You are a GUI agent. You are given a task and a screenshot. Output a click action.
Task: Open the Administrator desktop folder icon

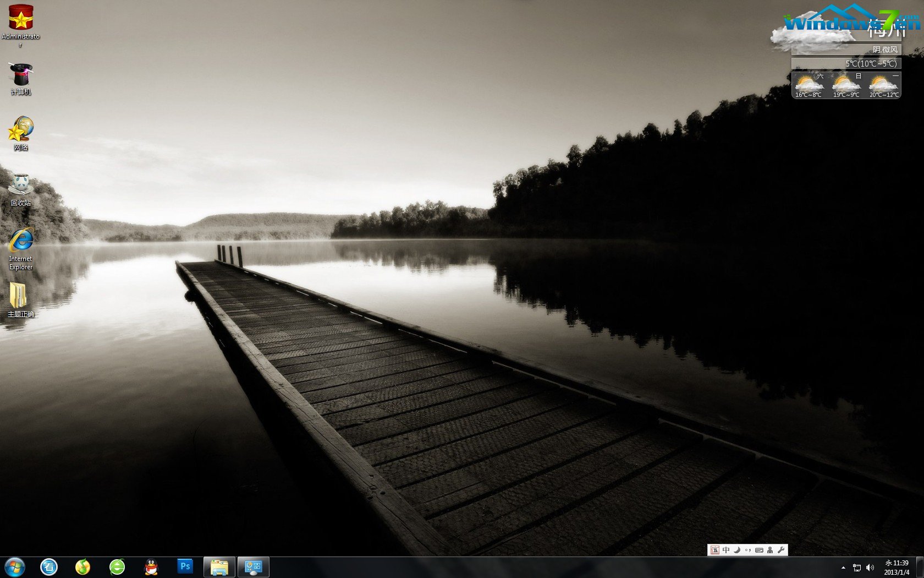click(21, 19)
